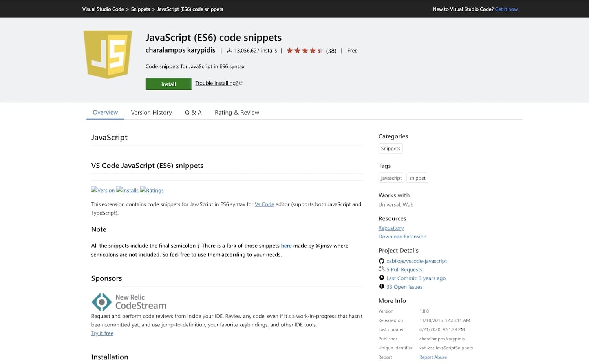
Task: Click the pull request icon
Action: click(381, 269)
